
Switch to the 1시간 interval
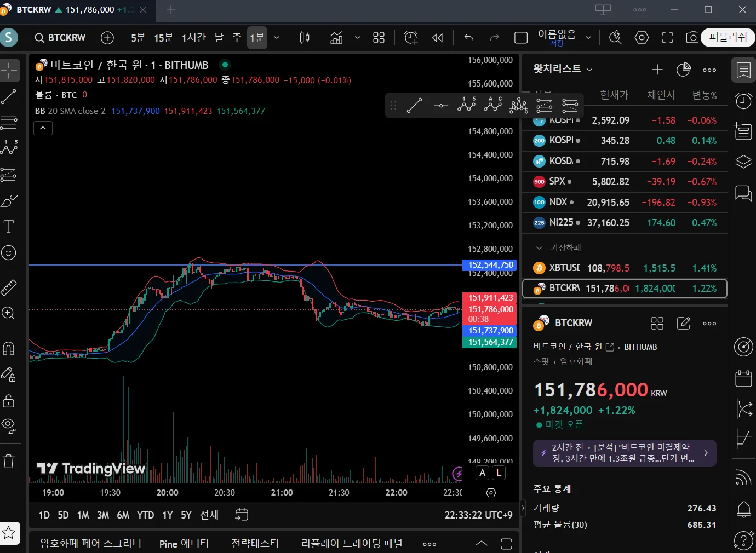[193, 38]
